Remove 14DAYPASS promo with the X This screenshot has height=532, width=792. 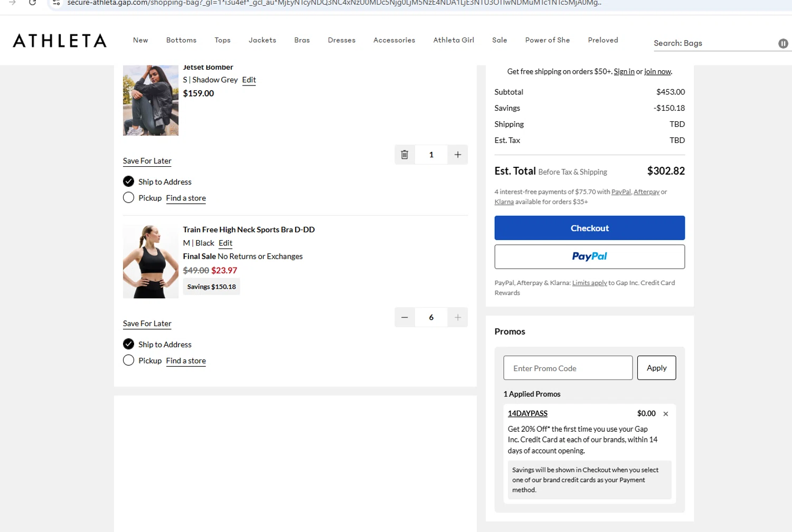666,414
